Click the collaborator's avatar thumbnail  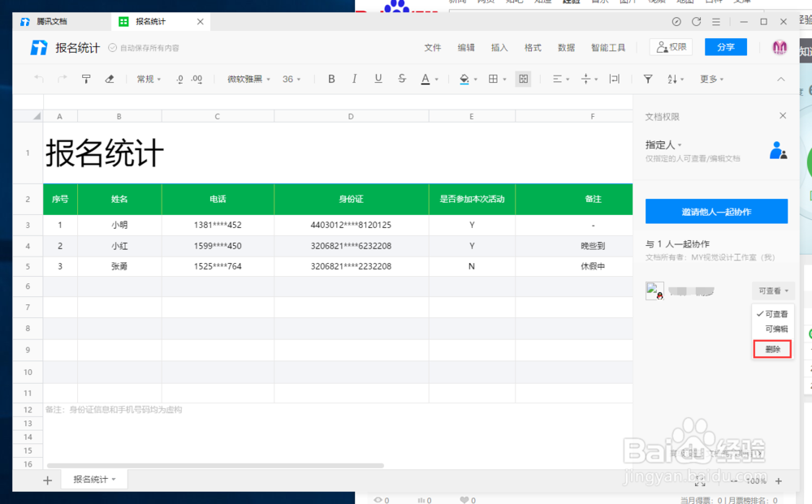pyautogui.click(x=654, y=291)
